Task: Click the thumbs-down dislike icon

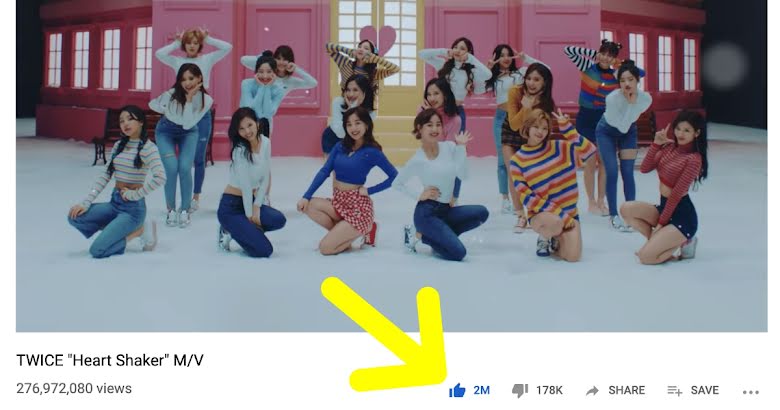Action: click(520, 391)
